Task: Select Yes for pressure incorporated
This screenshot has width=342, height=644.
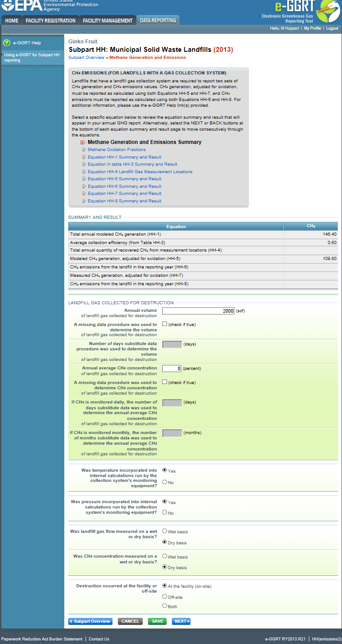Action: point(165,502)
